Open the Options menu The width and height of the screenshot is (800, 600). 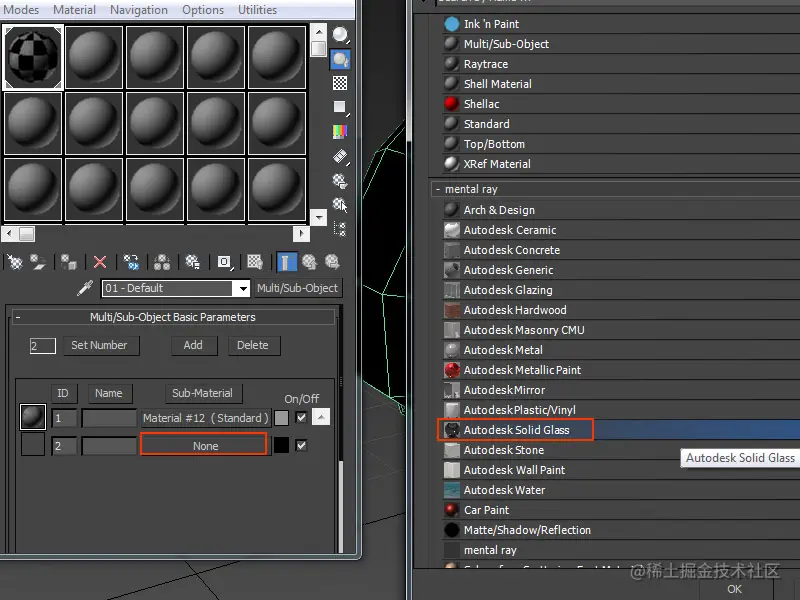[203, 10]
